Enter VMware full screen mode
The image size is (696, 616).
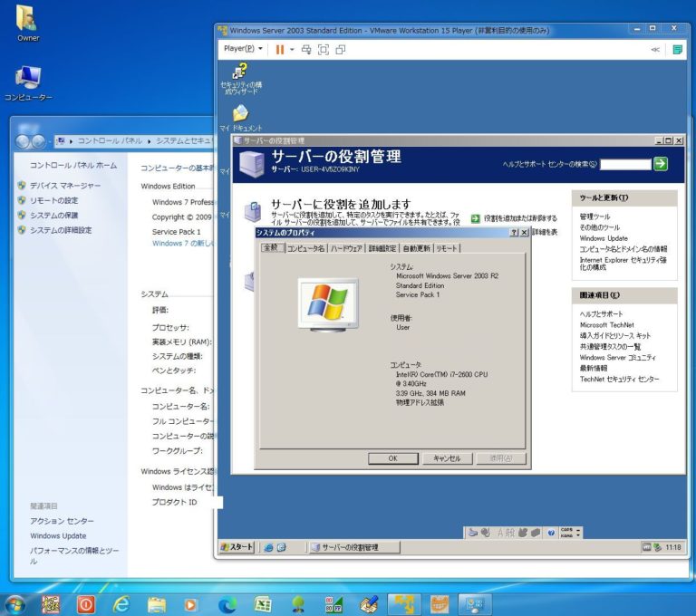(x=324, y=49)
